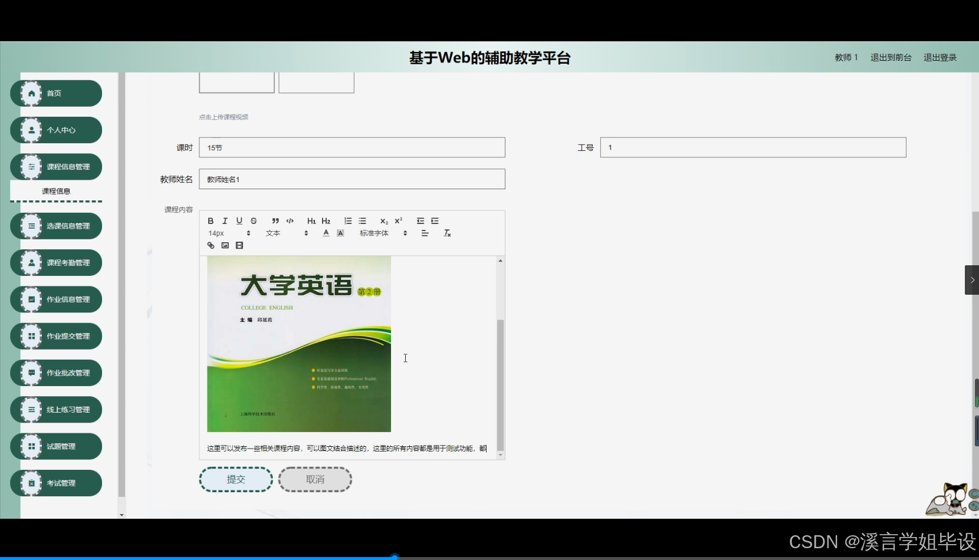
Task: Open the text alignment dropdown
Action: [x=425, y=233]
